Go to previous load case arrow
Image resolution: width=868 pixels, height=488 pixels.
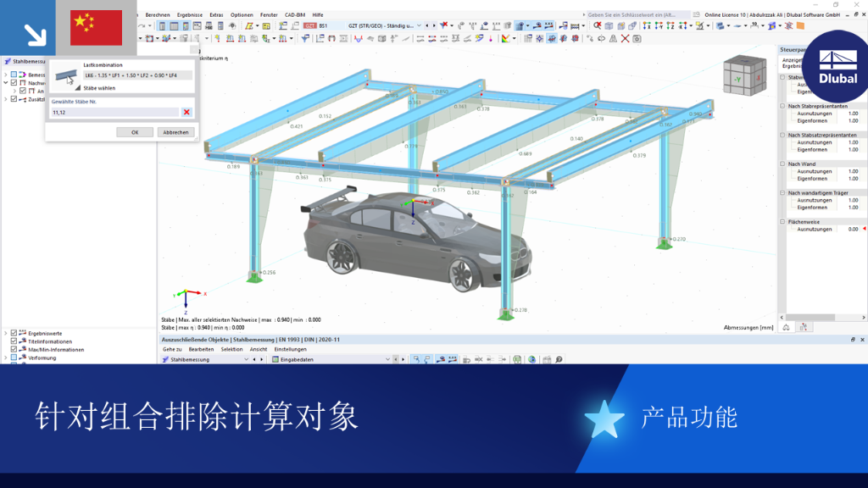click(427, 25)
